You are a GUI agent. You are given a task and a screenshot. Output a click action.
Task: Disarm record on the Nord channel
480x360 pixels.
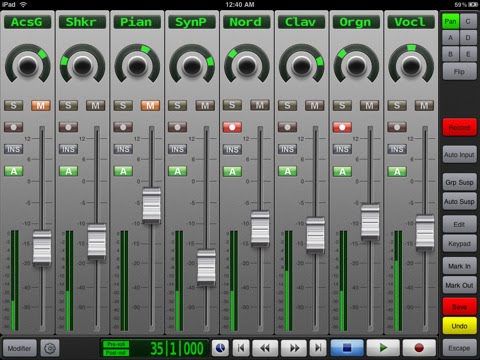(232, 127)
